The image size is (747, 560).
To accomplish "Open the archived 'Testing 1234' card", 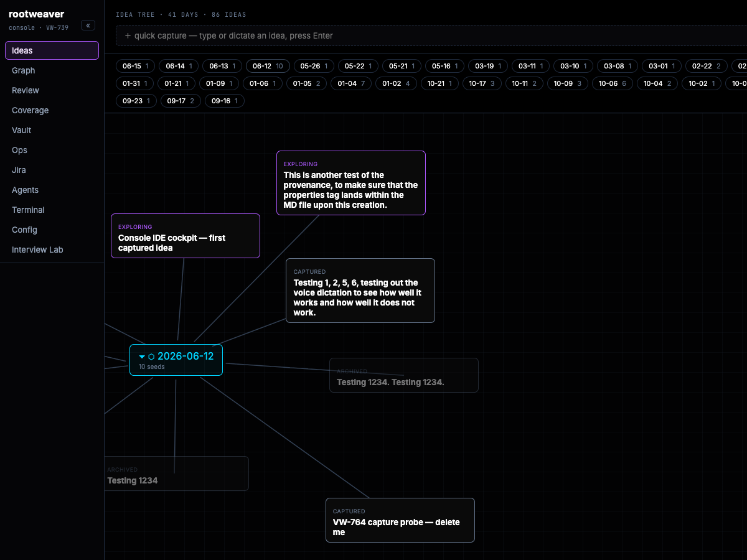I will (x=177, y=474).
